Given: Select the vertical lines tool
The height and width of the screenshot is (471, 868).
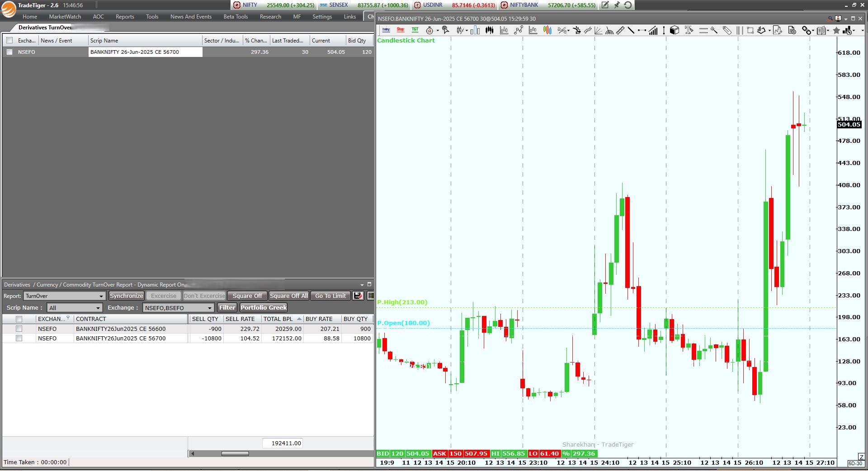Looking at the screenshot, I should tap(740, 30).
